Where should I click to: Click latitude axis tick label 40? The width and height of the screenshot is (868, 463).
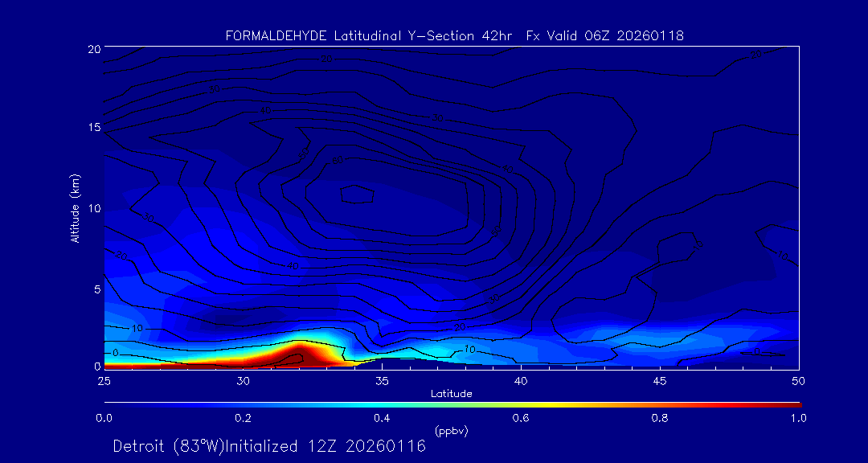coord(520,381)
